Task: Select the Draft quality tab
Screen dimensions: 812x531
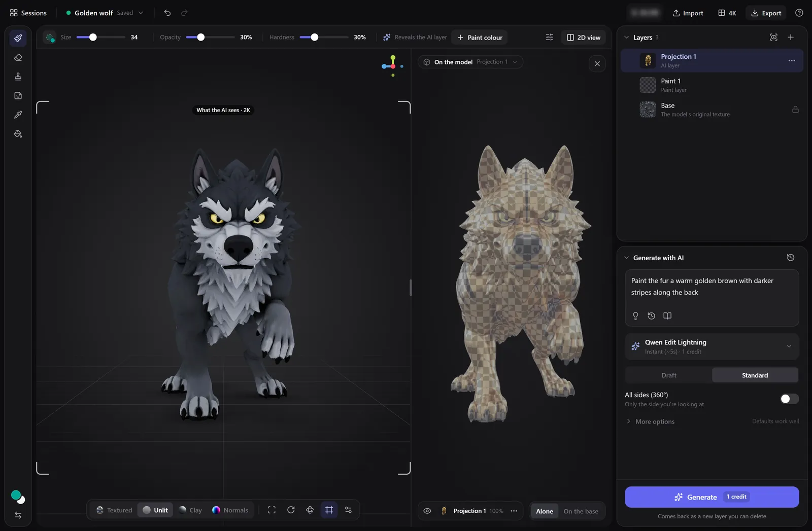Action: coord(669,375)
